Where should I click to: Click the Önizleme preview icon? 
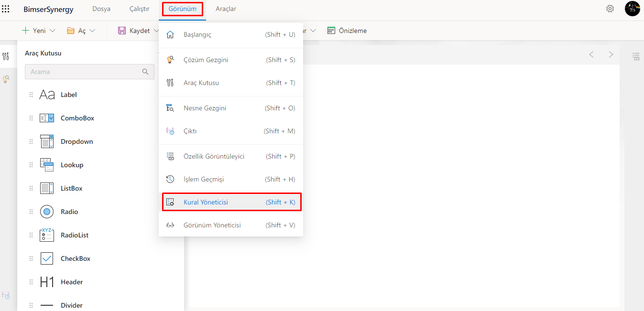331,31
